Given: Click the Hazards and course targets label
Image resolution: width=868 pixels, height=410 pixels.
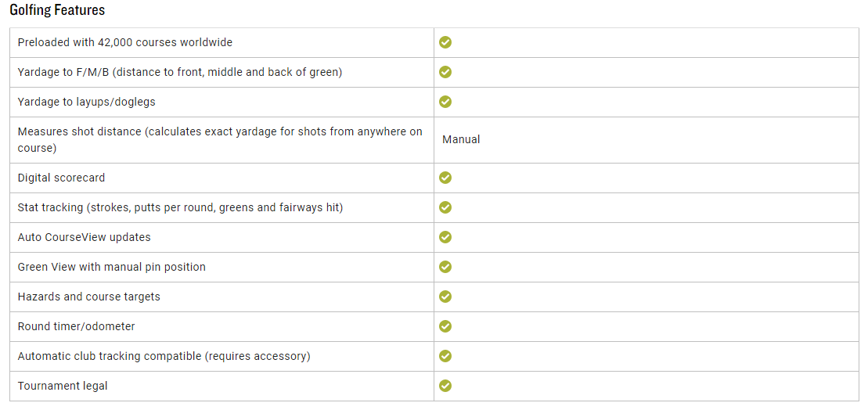Looking at the screenshot, I should 88,297.
